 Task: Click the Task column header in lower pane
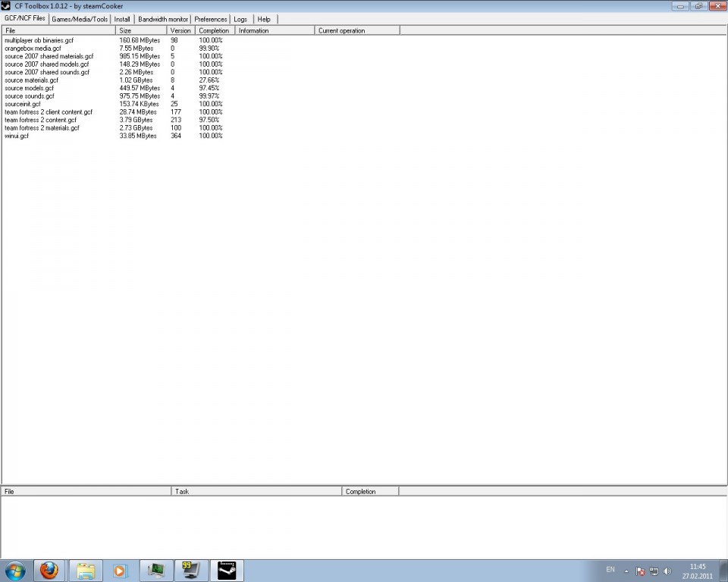256,492
